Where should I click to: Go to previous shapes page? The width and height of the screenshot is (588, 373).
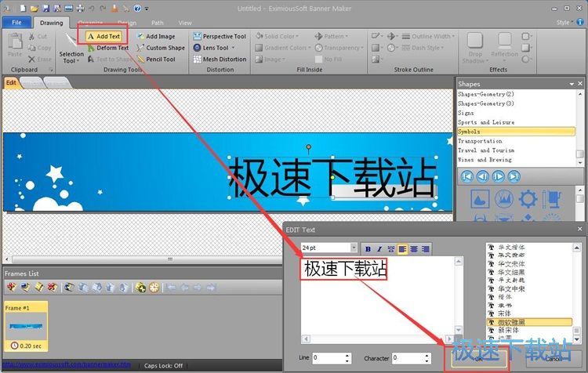483,176
